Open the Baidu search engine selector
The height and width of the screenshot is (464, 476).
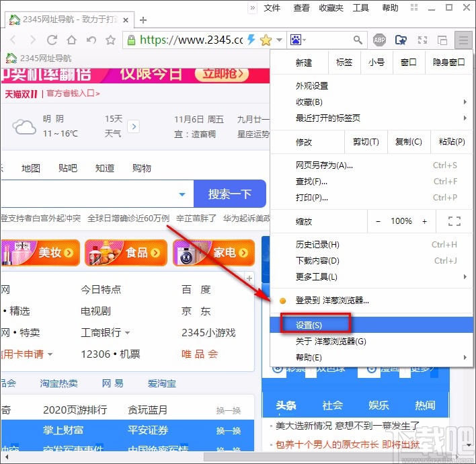298,40
